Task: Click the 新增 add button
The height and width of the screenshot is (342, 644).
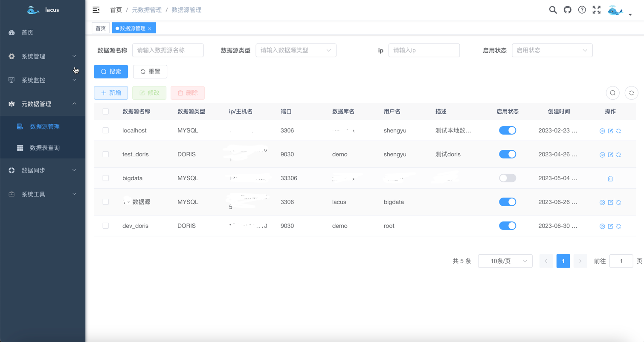Action: (111, 93)
